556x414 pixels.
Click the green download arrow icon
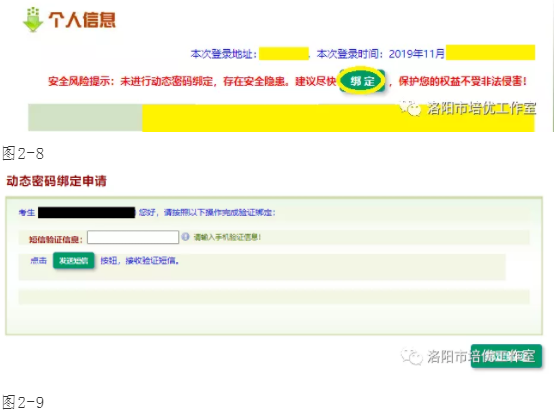tap(33, 19)
